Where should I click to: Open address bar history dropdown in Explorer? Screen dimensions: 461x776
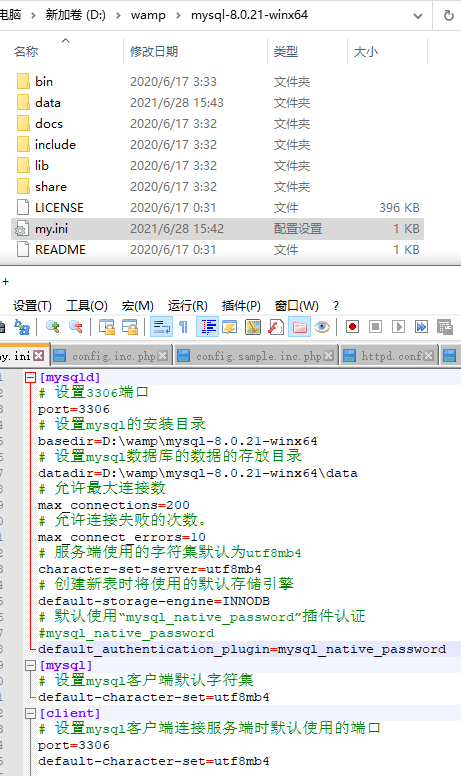(x=418, y=16)
